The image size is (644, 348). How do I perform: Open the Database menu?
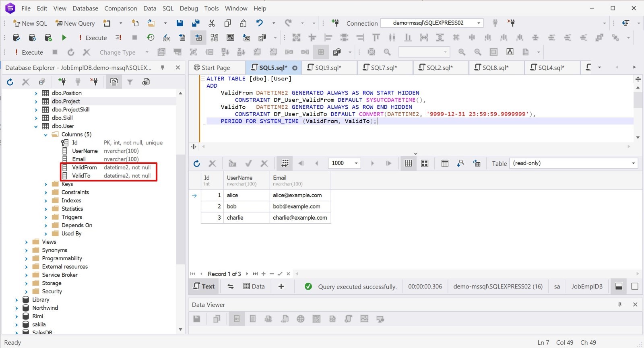point(85,8)
